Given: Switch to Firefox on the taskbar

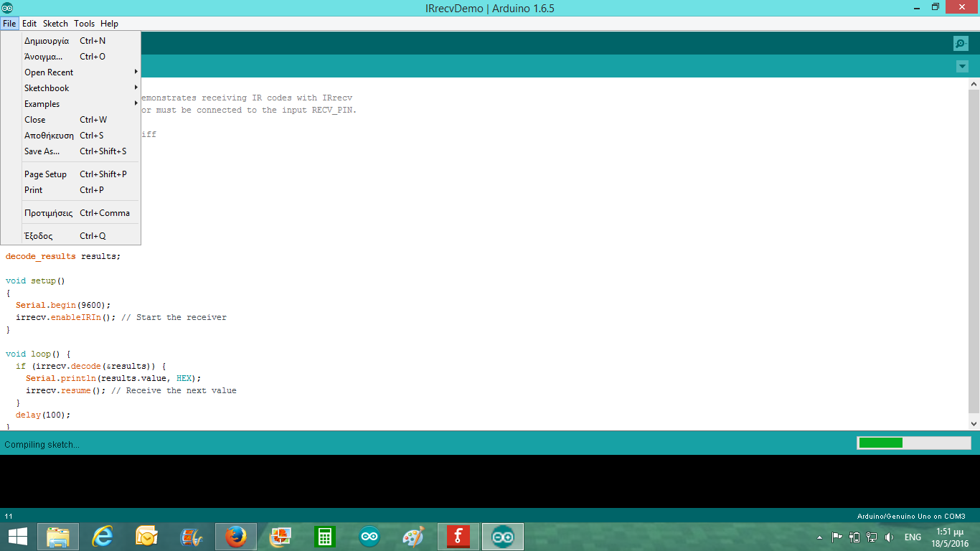Looking at the screenshot, I should (236, 537).
